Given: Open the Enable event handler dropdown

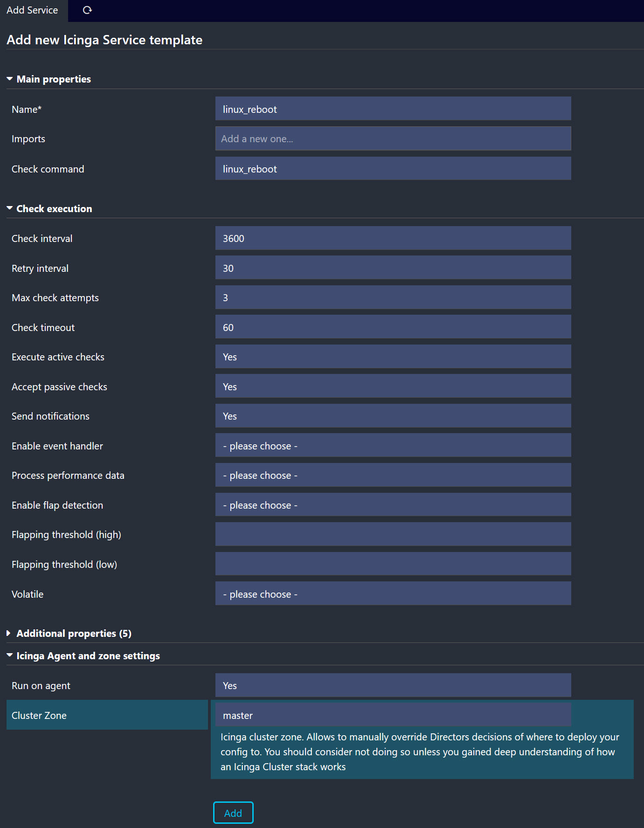Looking at the screenshot, I should click(393, 446).
